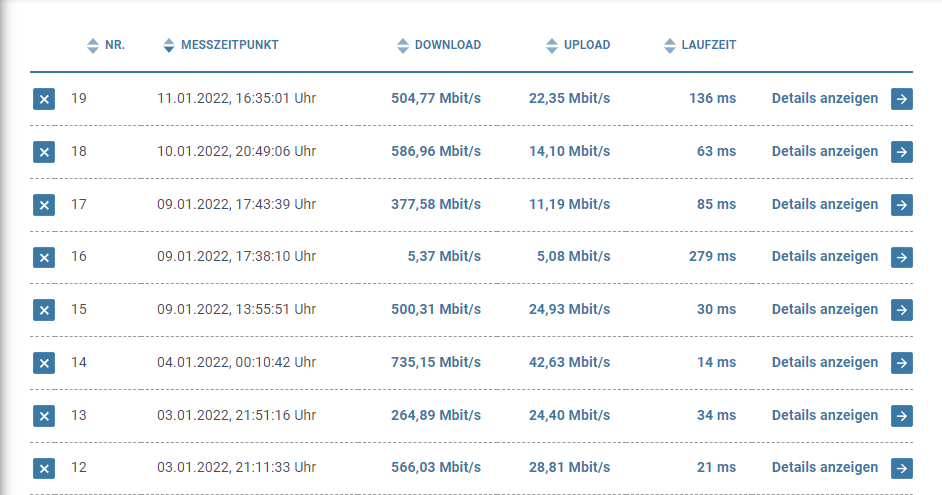The width and height of the screenshot is (942, 495).
Task: Click arrow button for measurement 19
Action: tap(902, 99)
